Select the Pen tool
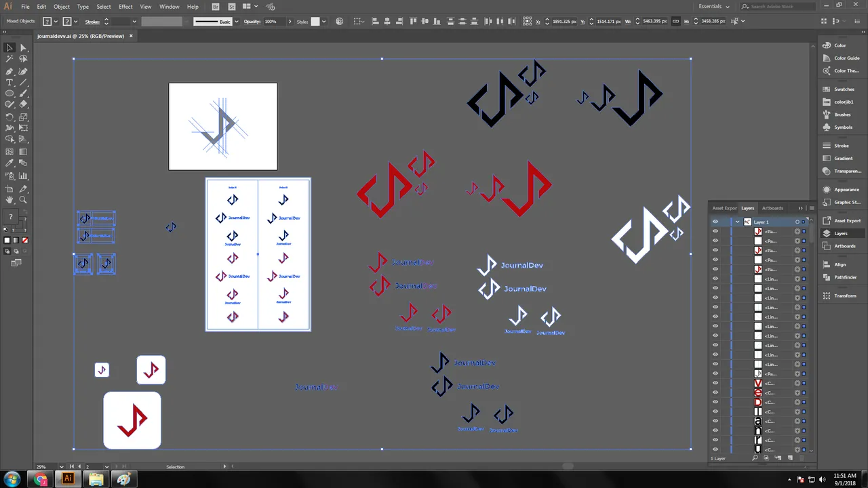This screenshot has width=868, height=488. coord(9,70)
